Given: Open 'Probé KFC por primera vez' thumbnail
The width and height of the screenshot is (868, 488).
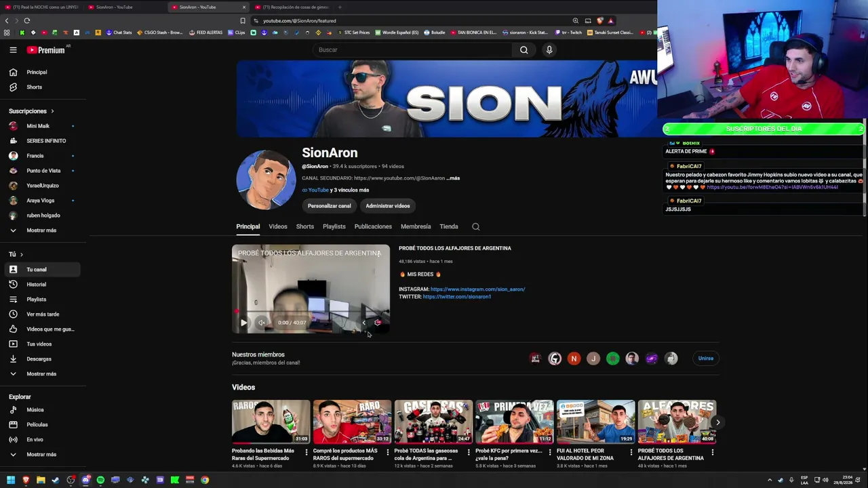Looking at the screenshot, I should tap(514, 422).
